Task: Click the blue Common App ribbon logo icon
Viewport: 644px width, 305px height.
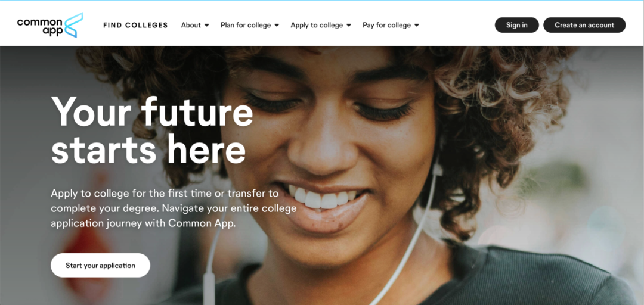Action: [73, 25]
